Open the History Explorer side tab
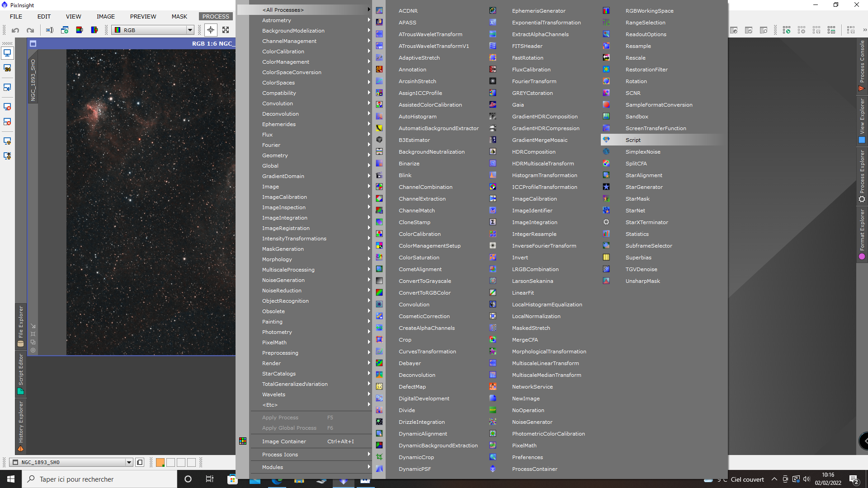Viewport: 868px width, 488px height. pos(20,426)
